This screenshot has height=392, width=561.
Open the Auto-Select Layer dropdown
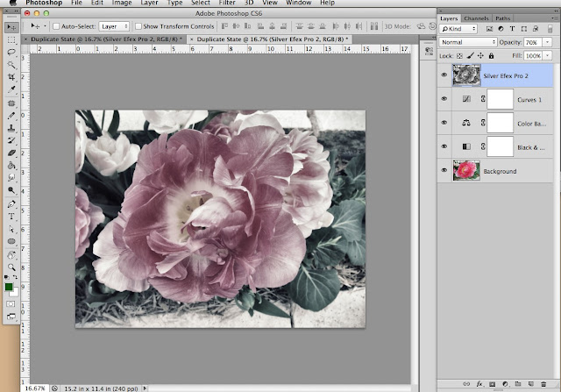coord(113,27)
